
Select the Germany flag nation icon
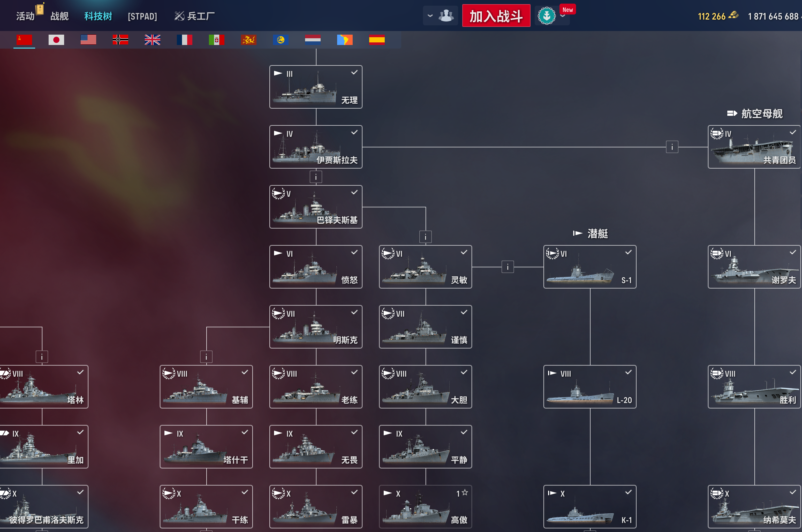coord(120,40)
